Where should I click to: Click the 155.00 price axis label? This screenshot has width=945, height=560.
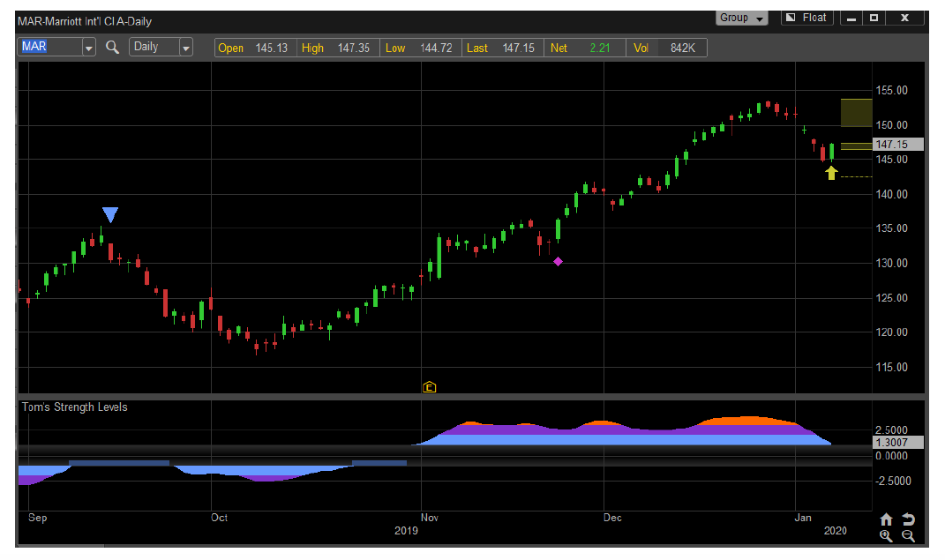coord(891,90)
